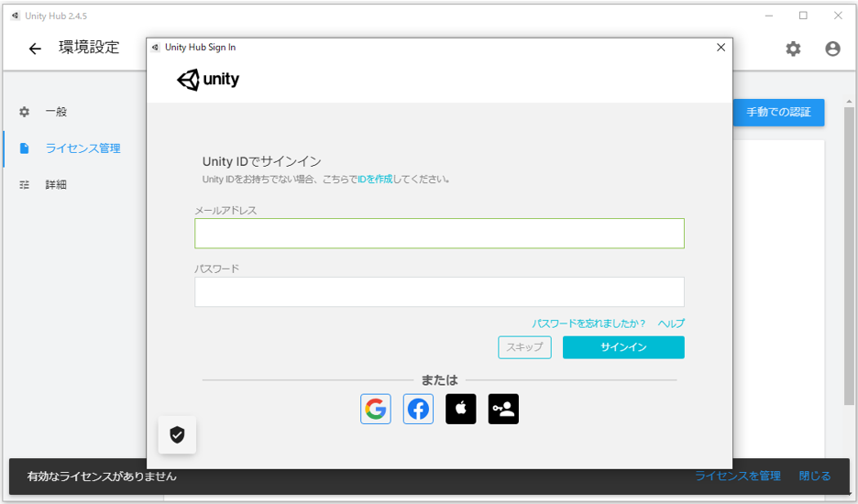Open パスワードを忘れましたか？ link
Viewport: 858px width, 504px height.
click(x=589, y=323)
